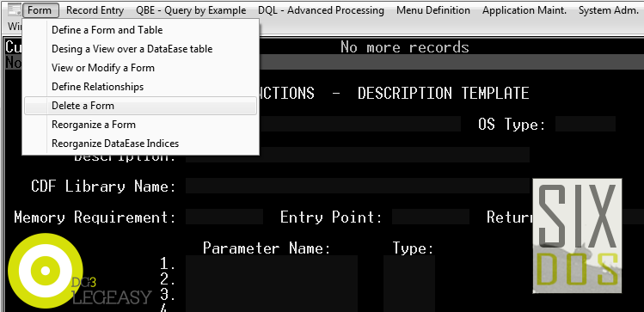
Task: Open the Menu Definition menu
Action: pyautogui.click(x=433, y=10)
